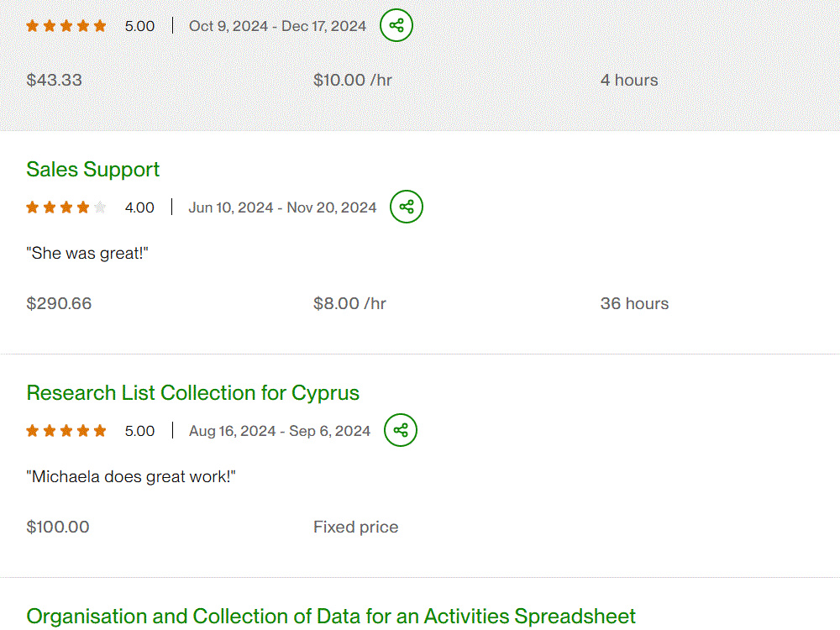
Task: Click the $100.00 earnings amount
Action: tap(58, 527)
